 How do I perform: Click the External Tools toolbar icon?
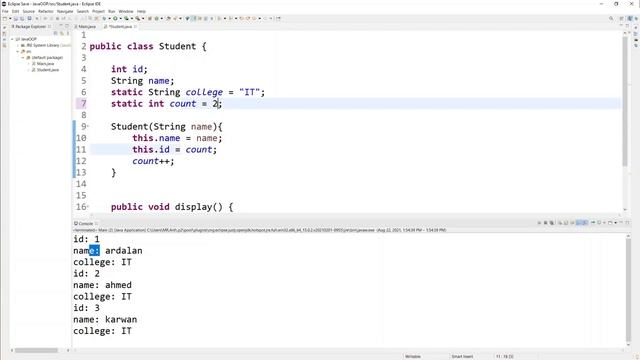pos(138,18)
